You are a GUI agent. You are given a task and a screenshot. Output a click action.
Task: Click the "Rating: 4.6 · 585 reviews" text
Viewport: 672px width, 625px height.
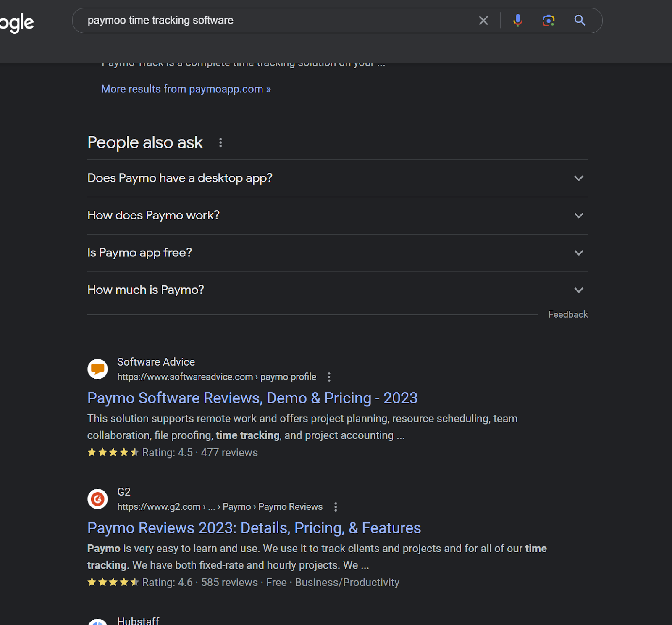[200, 583]
